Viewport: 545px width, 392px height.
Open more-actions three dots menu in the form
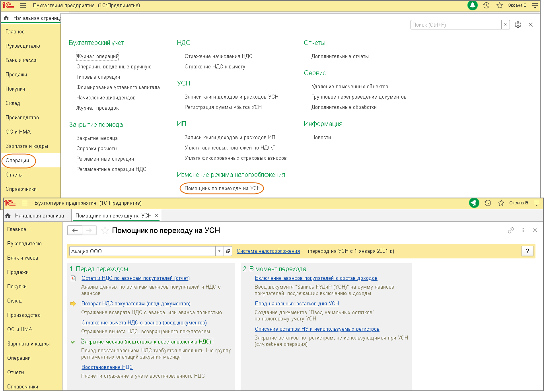point(523,230)
